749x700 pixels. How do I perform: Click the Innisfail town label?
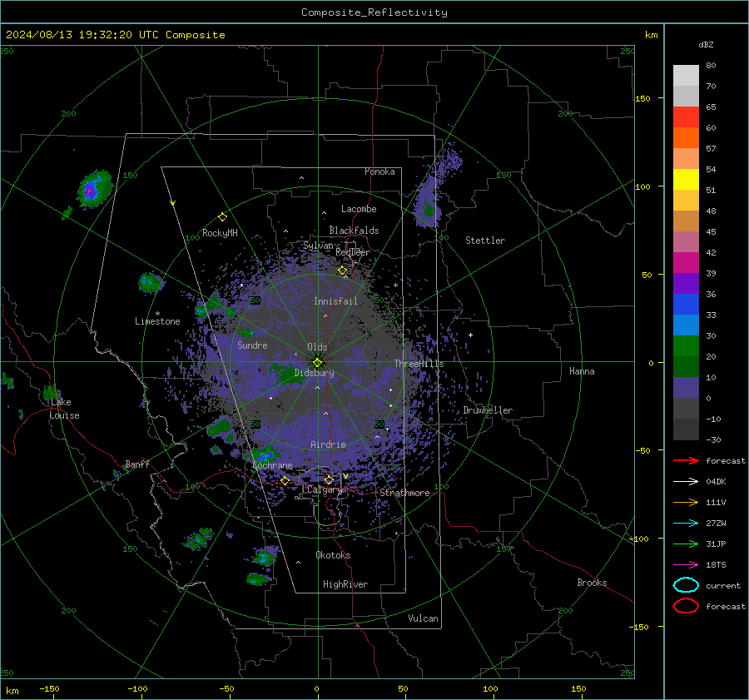coord(335,301)
